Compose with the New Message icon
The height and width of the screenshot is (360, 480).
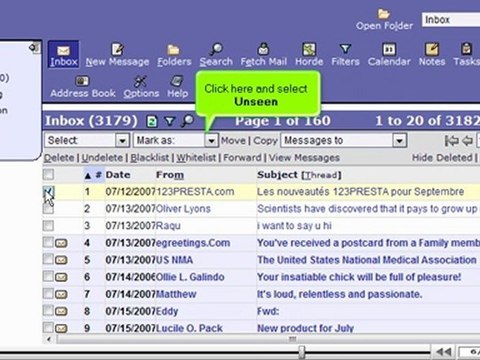click(117, 50)
